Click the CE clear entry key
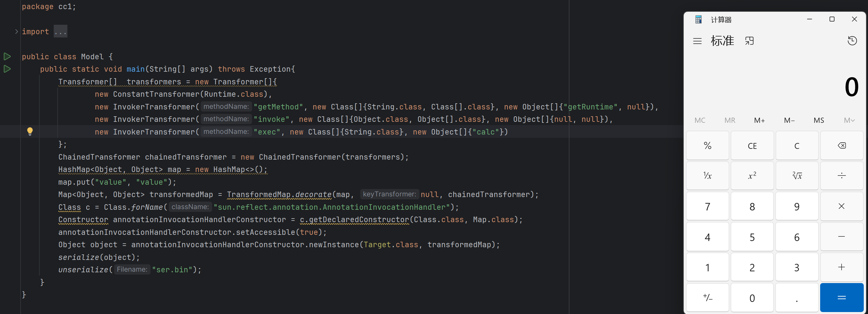 pyautogui.click(x=752, y=146)
